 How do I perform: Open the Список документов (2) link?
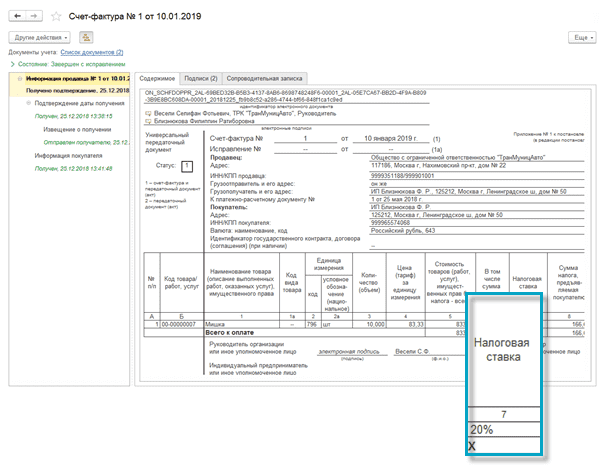pos(92,52)
